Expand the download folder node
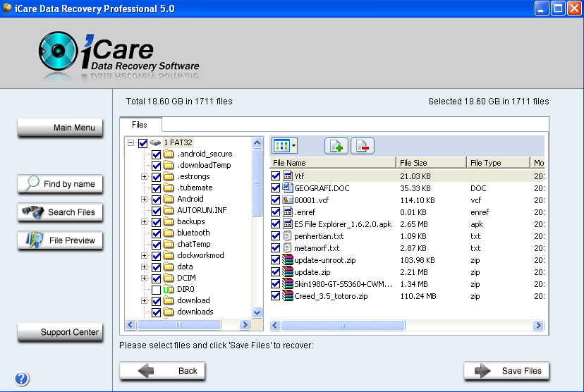Screen dimensions: 584x392 (144, 300)
